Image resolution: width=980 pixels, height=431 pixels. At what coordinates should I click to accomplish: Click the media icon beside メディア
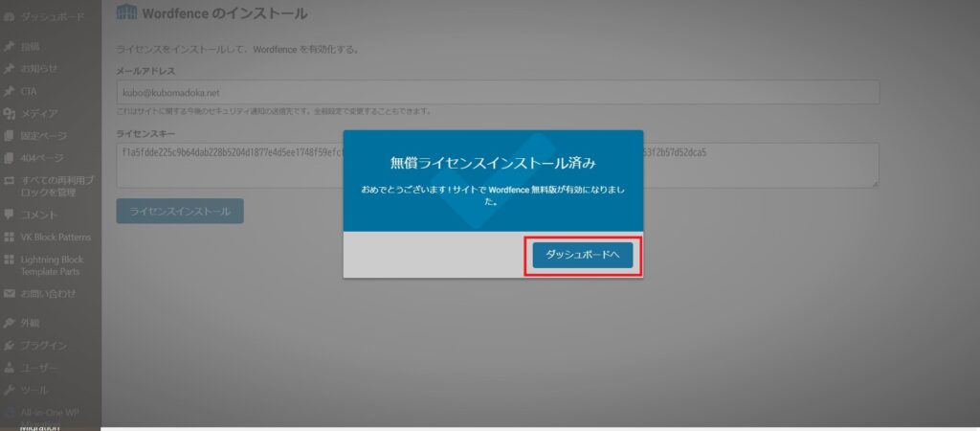coord(9,113)
